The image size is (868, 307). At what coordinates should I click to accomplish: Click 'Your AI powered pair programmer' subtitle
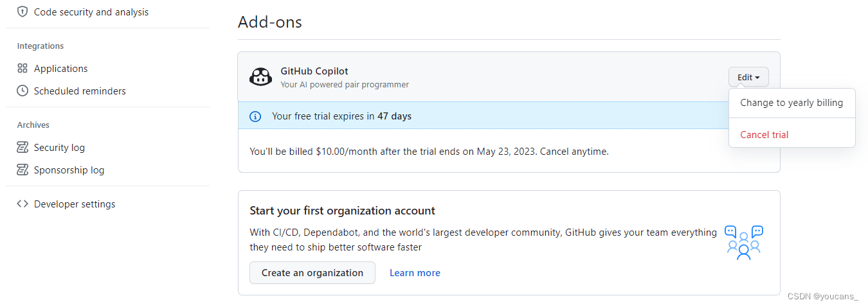point(345,84)
